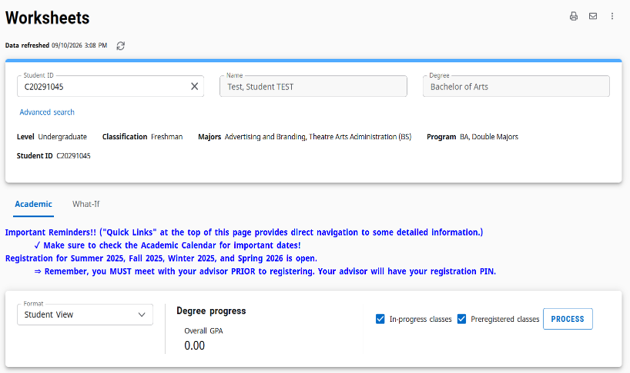Open the email envelope icon
The height and width of the screenshot is (373, 630).
pos(593,16)
